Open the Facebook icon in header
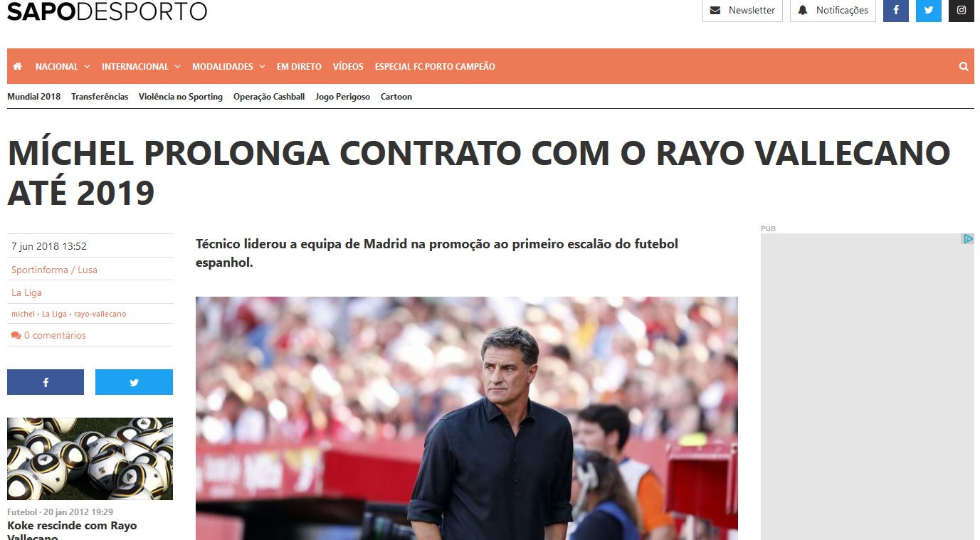Viewport: 980px width, 540px height. tap(896, 10)
